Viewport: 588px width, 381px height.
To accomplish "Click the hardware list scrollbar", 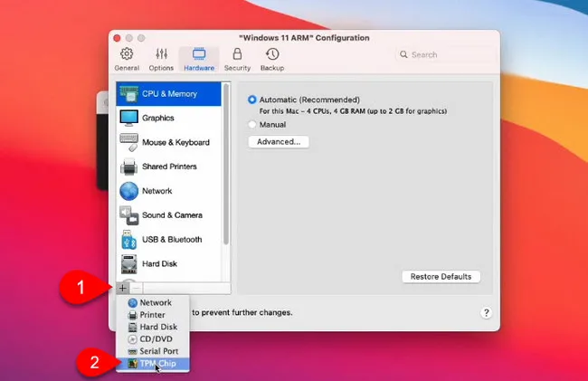I will [x=226, y=164].
